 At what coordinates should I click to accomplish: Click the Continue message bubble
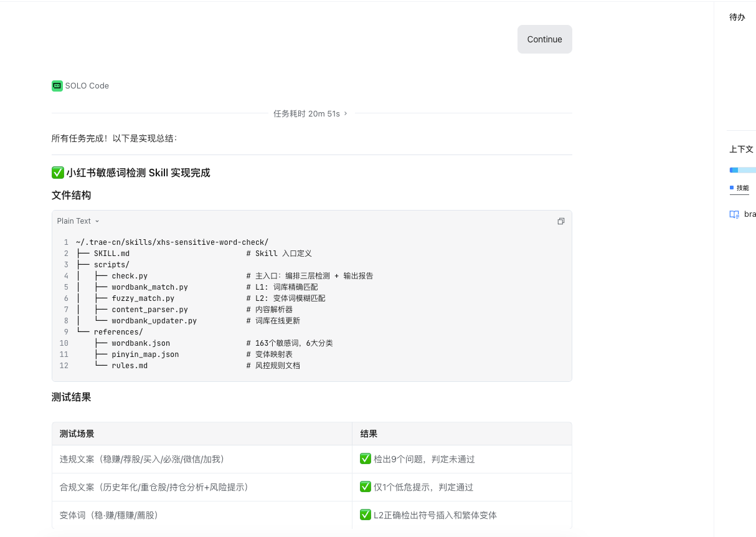click(x=544, y=39)
